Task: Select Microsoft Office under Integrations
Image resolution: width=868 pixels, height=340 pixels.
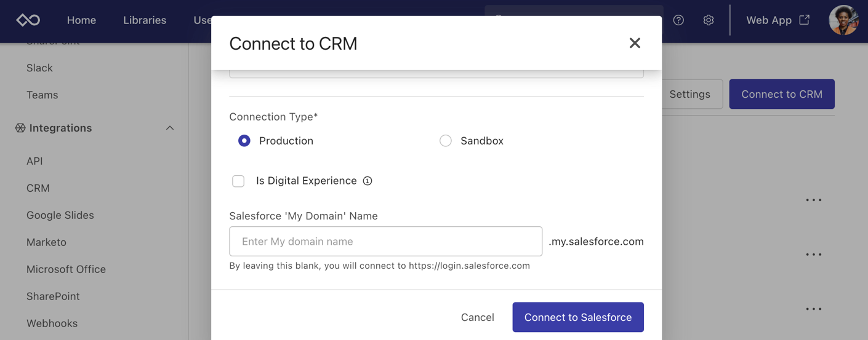Action: pyautogui.click(x=66, y=269)
